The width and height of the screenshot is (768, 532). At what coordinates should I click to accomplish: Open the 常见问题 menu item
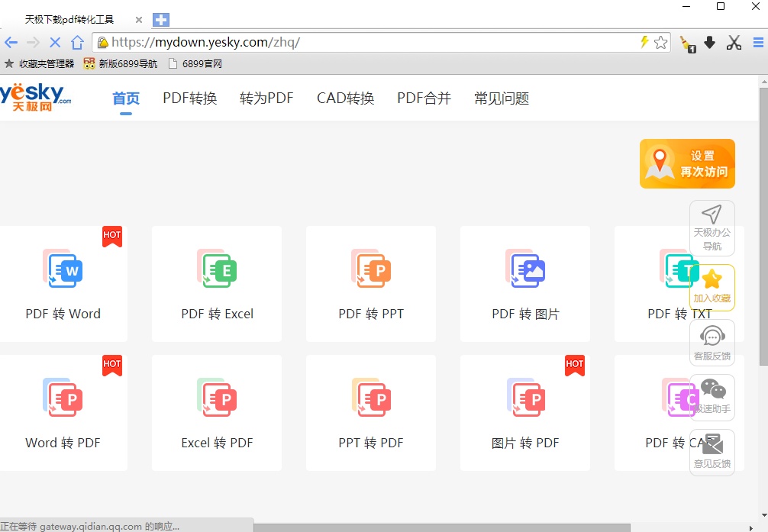point(501,98)
